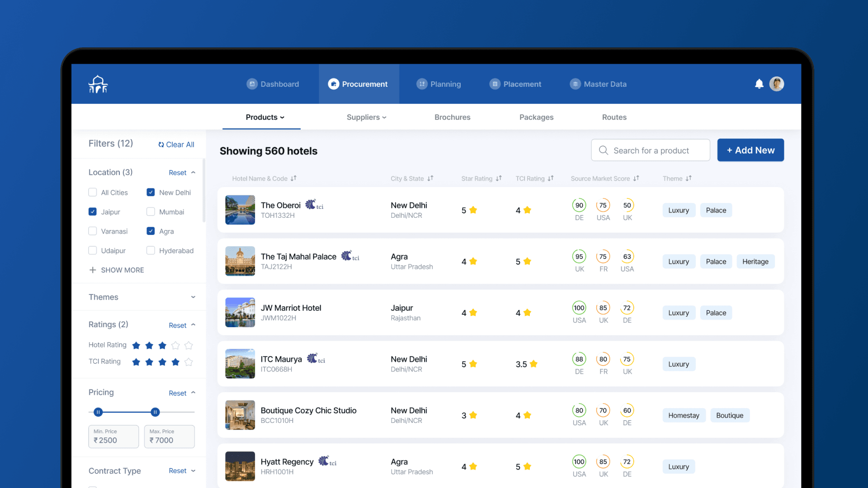The height and width of the screenshot is (488, 868).
Task: Sort by Source Market Score icon
Action: (636, 178)
